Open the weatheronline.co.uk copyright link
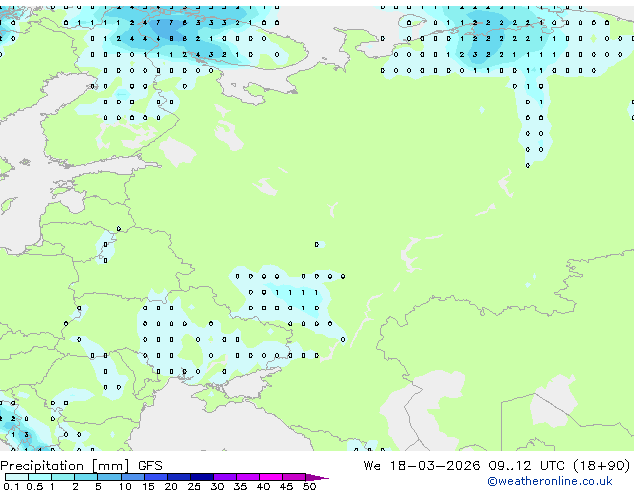The image size is (634, 490). point(550,481)
